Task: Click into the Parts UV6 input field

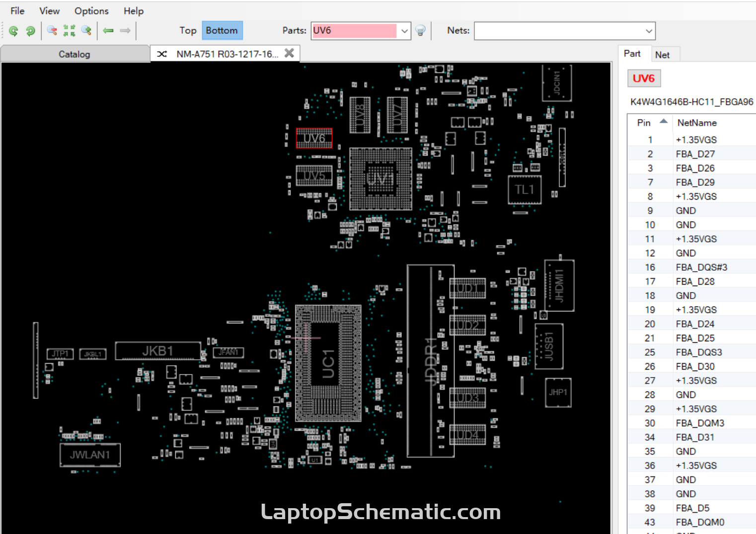Action: click(x=355, y=31)
